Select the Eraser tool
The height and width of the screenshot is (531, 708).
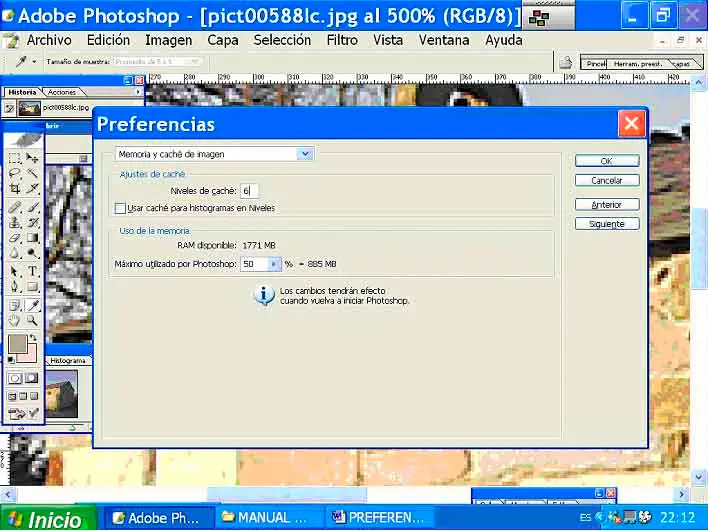coord(14,238)
